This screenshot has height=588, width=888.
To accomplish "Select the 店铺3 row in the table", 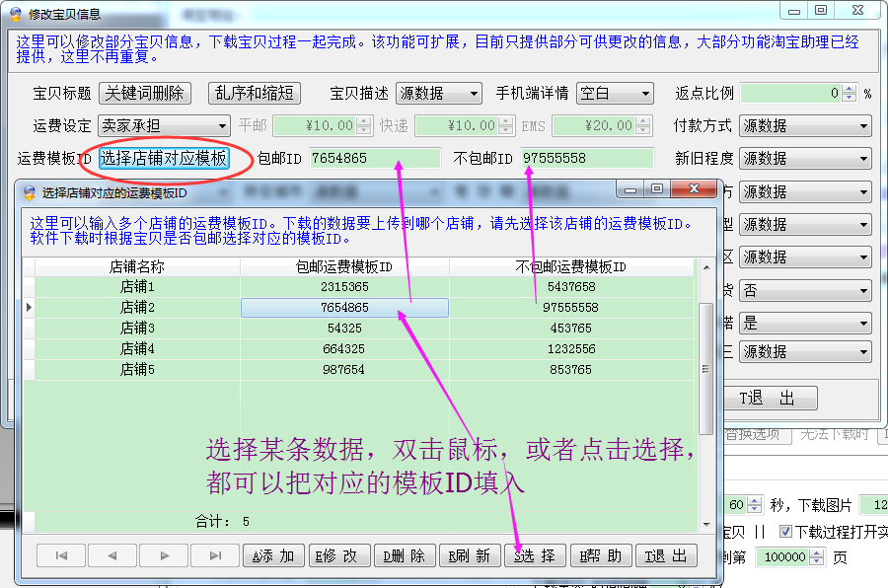I will [x=137, y=328].
